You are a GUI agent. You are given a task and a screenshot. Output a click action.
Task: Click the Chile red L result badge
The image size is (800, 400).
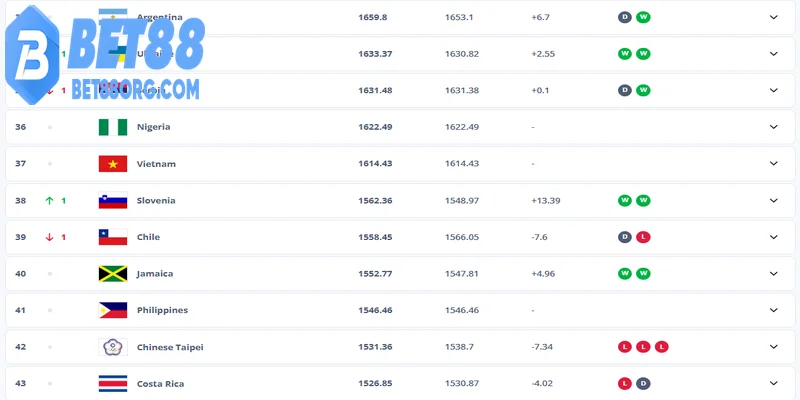[643, 237]
